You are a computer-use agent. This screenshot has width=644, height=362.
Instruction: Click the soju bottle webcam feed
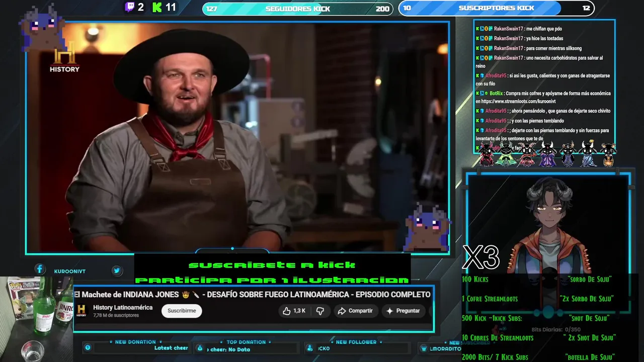tap(36, 319)
